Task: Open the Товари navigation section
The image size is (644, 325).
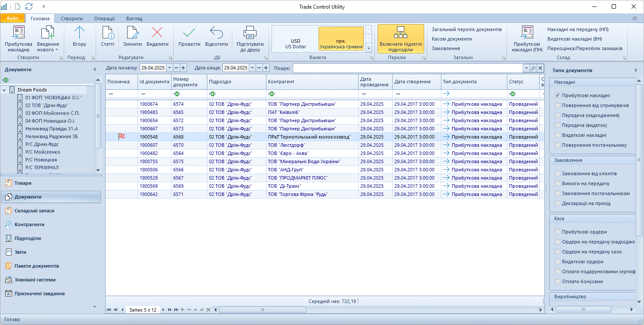Action: (50, 183)
